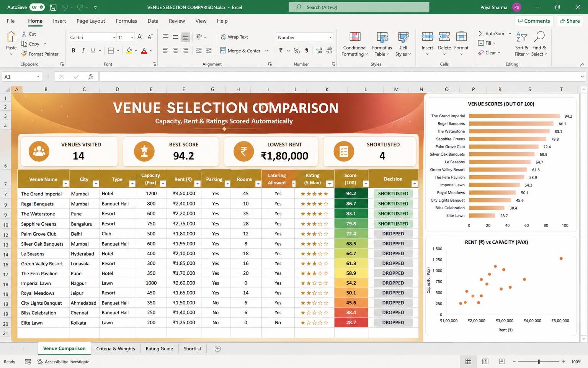
Task: Toggle the AutoSave switch
Action: (x=38, y=7)
